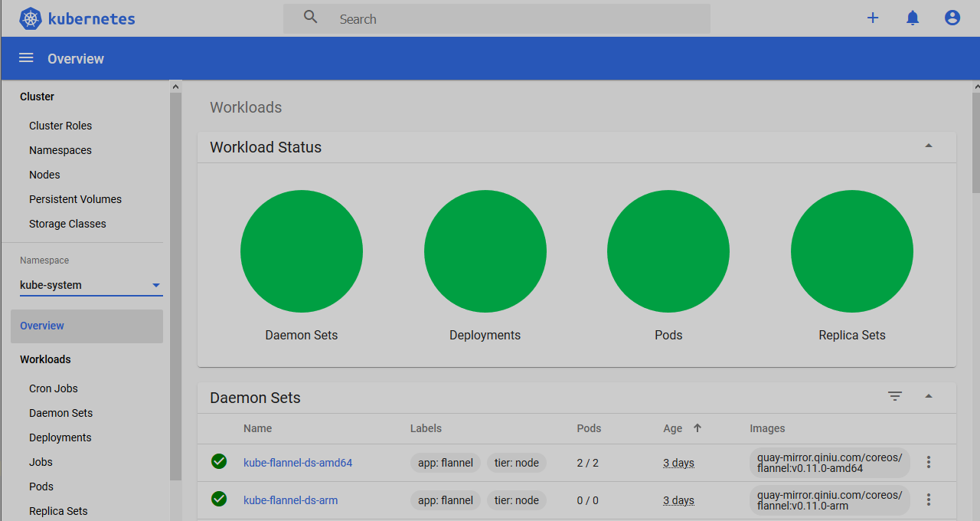Click the search magnifier icon
The height and width of the screenshot is (521, 980).
tap(310, 17)
